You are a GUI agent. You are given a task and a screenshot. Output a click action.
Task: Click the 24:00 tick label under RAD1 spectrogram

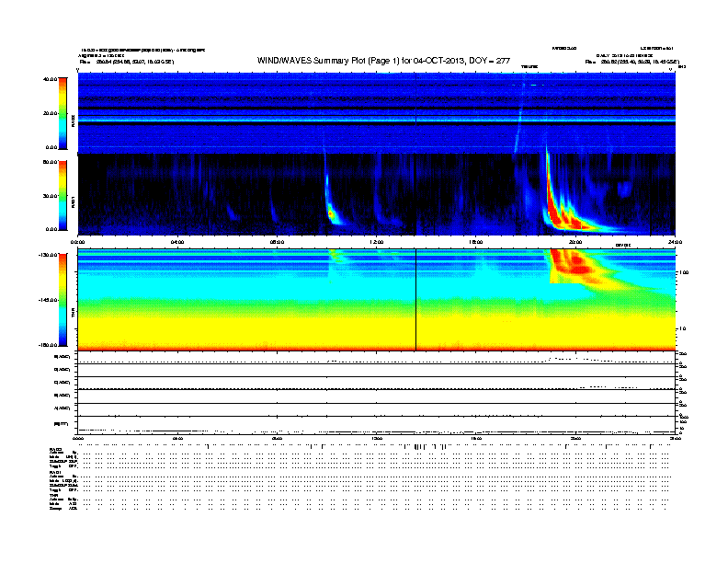click(675, 242)
